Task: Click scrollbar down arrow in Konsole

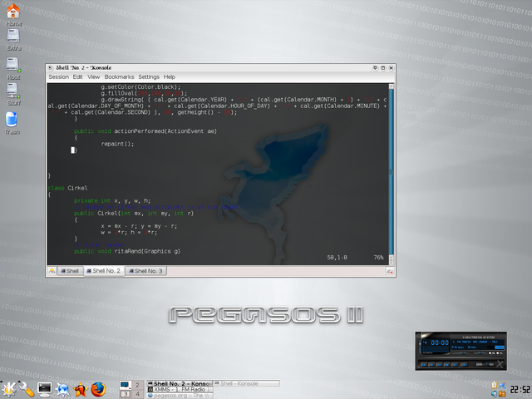Action: (x=392, y=262)
